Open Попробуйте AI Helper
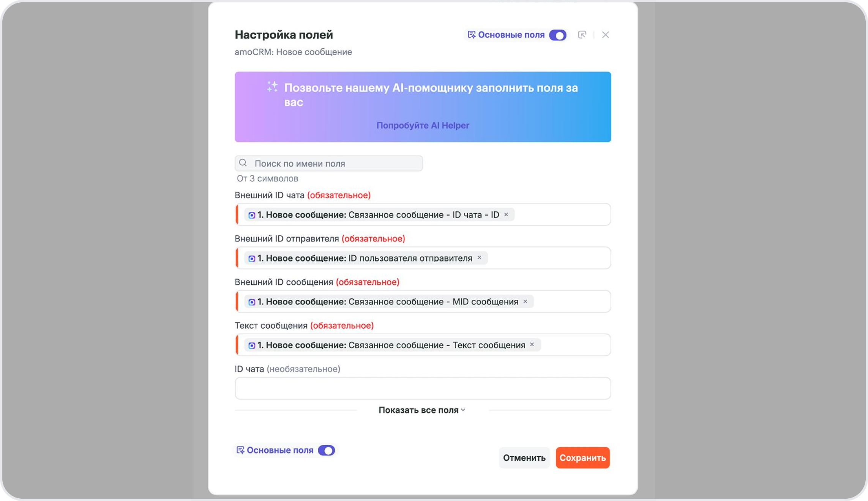 click(x=423, y=125)
